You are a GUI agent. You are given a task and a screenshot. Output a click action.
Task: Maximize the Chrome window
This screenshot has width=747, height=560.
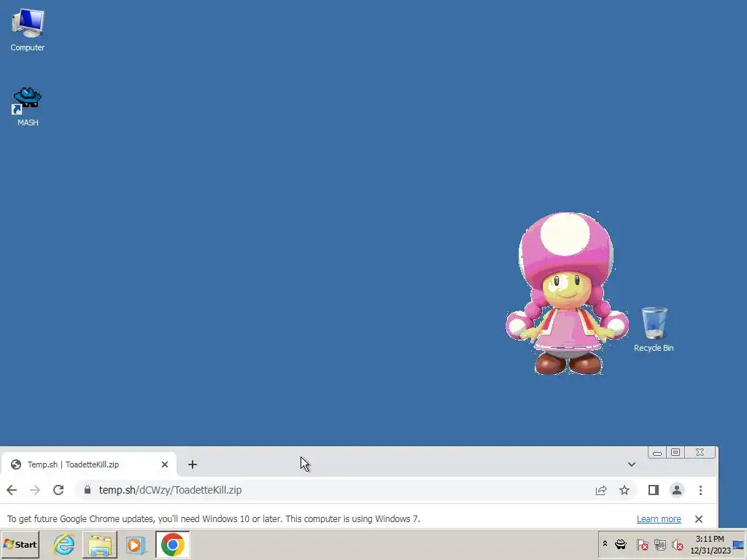pyautogui.click(x=675, y=452)
